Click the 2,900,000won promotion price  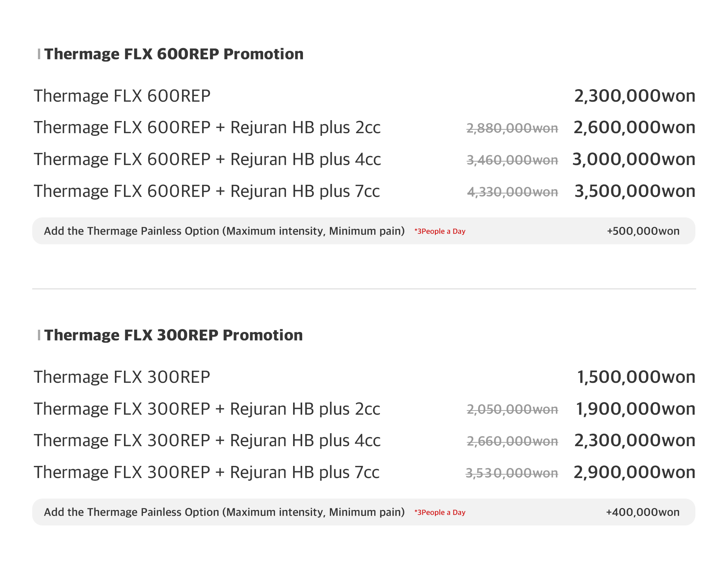click(x=634, y=472)
